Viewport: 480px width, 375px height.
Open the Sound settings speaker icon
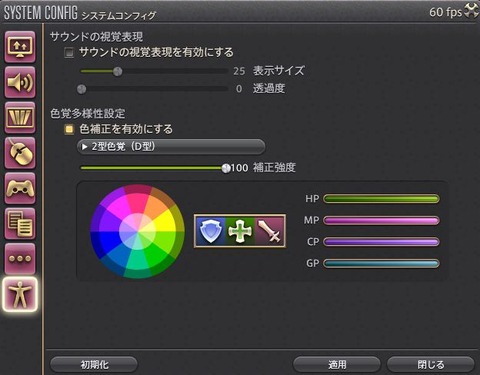[20, 82]
